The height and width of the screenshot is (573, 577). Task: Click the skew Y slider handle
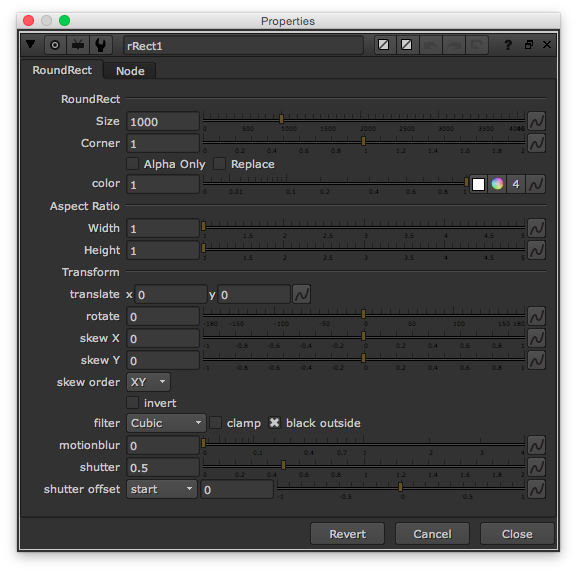(x=364, y=358)
